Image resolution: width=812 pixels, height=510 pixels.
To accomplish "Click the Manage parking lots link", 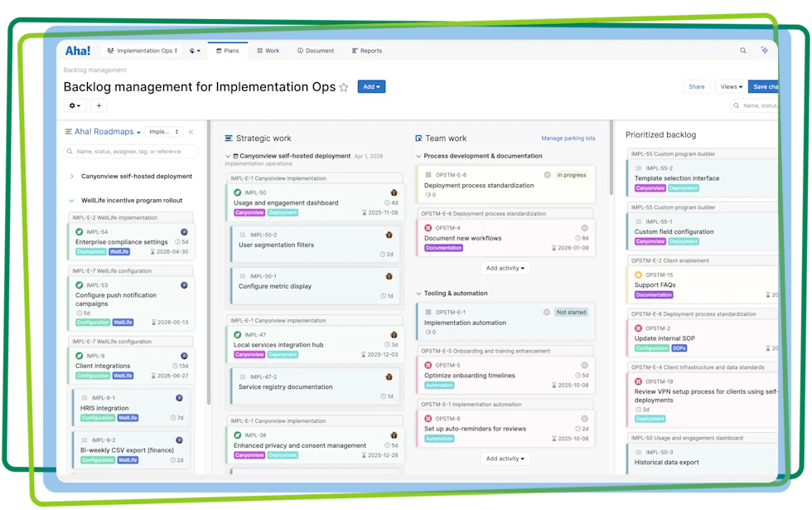I will (568, 138).
